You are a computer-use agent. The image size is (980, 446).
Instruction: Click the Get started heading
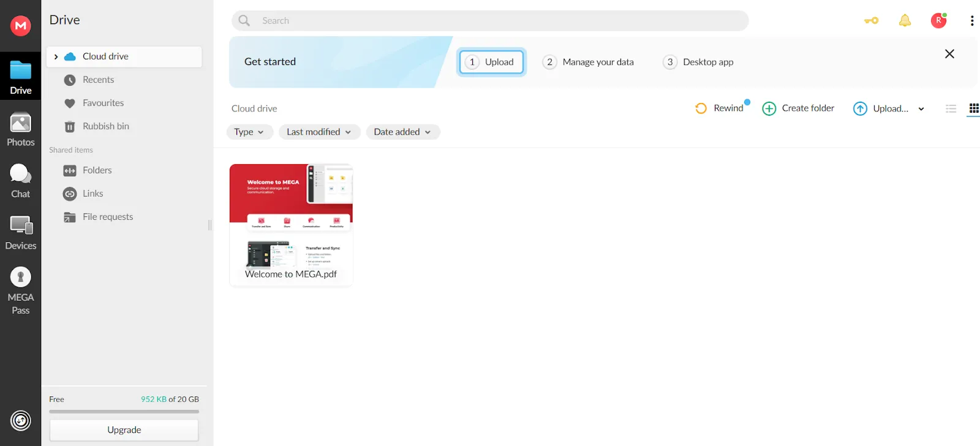point(270,62)
